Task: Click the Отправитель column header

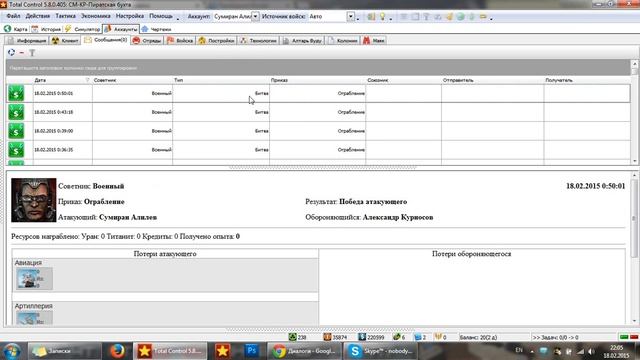Action: pos(492,80)
